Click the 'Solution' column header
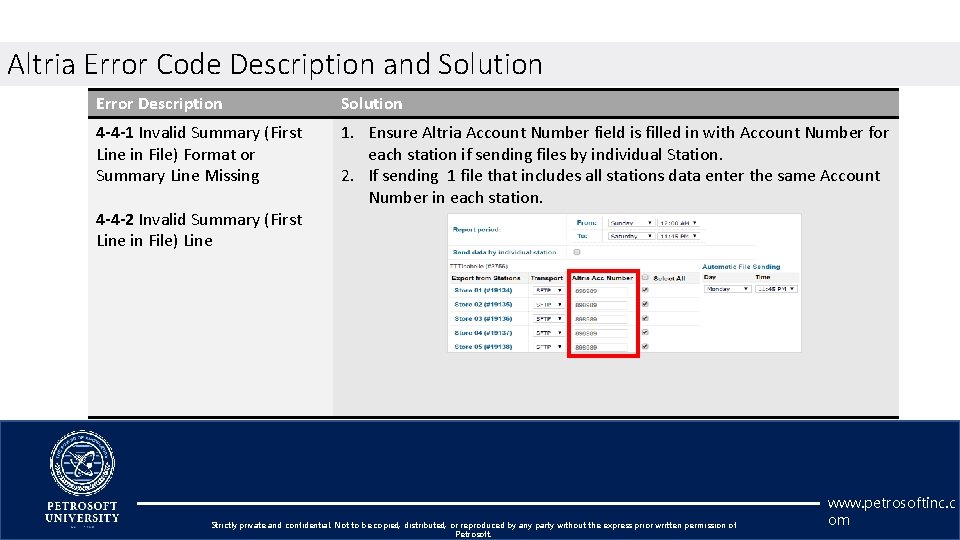Screen dimensions: 960x540 372,103
